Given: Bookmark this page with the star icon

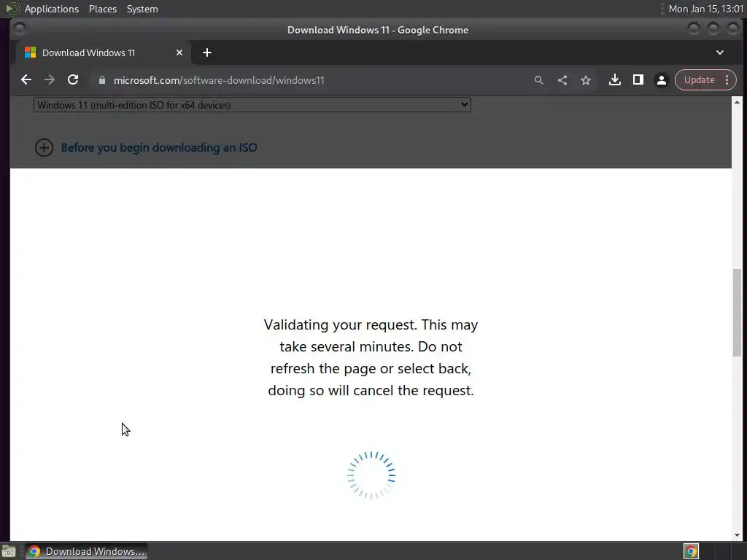Looking at the screenshot, I should 586,80.
